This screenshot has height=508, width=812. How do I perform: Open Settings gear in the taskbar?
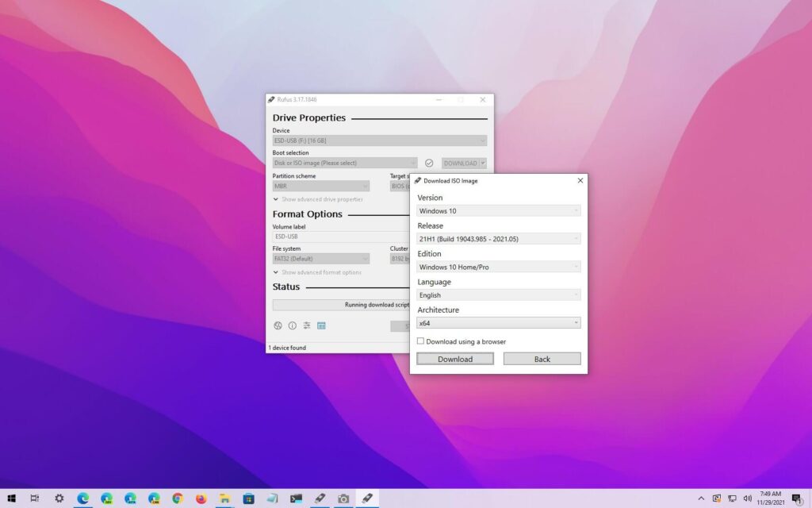pyautogui.click(x=59, y=498)
